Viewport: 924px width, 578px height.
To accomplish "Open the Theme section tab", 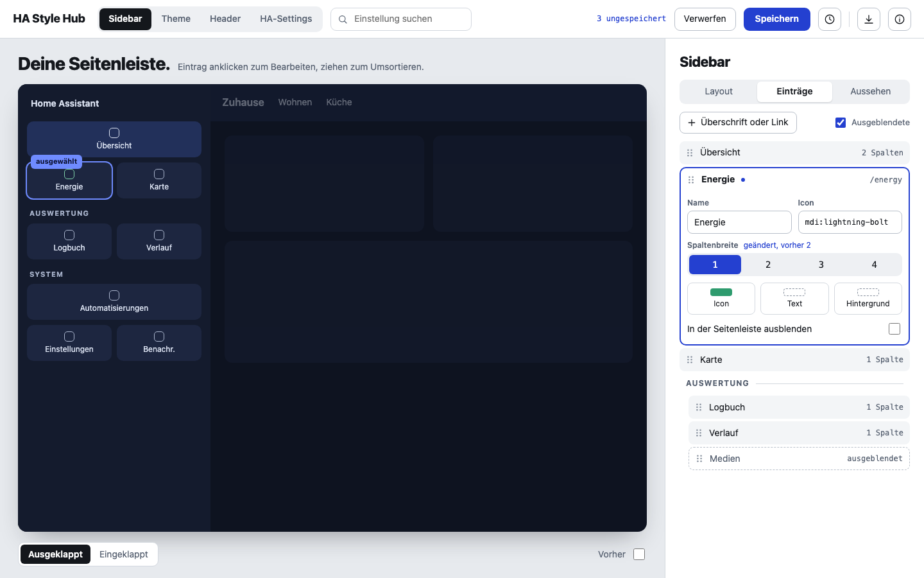I will pos(176,19).
